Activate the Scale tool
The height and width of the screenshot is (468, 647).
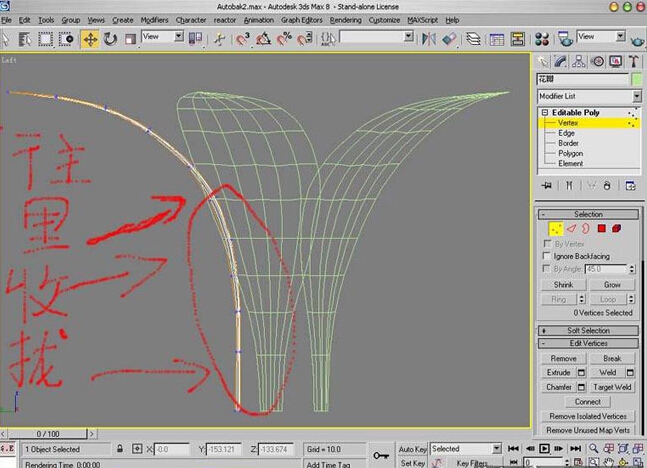point(130,39)
